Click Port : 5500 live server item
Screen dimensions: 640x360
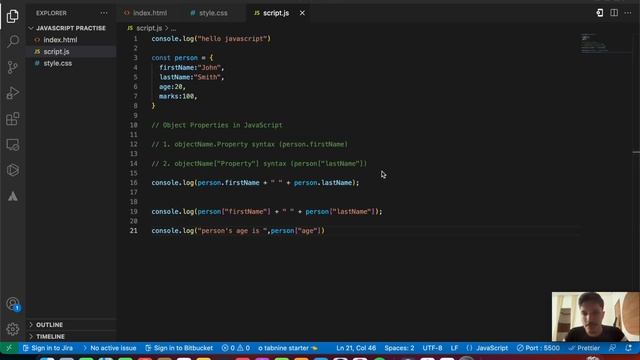(x=538, y=348)
